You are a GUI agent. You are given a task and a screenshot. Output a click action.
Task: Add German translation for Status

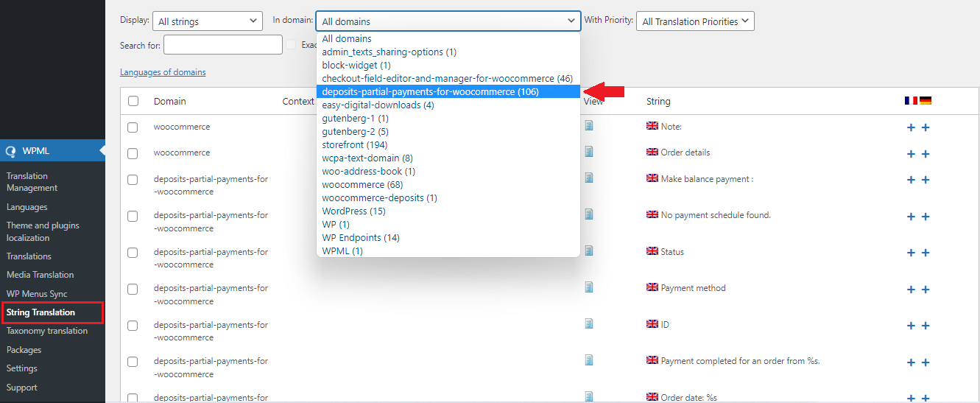click(x=926, y=253)
